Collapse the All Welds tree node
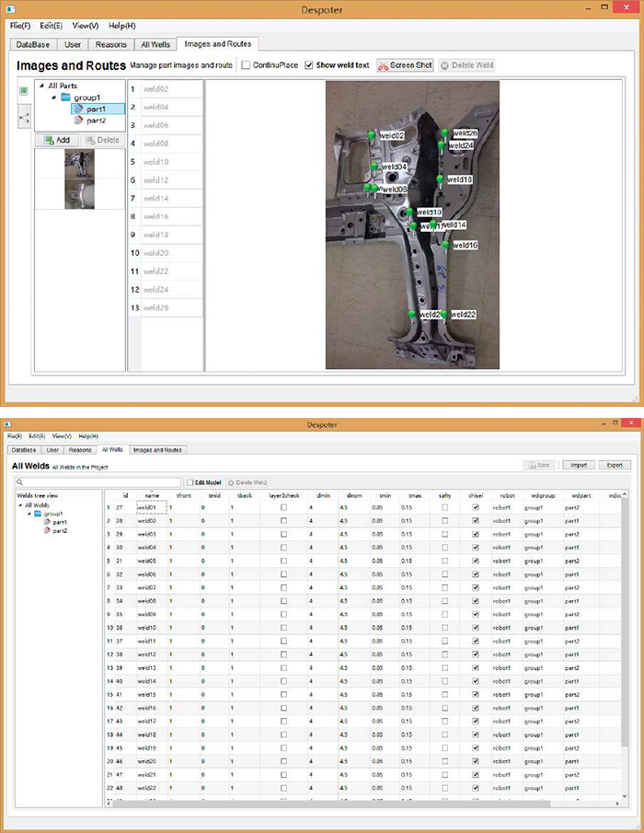The image size is (644, 833). [21, 505]
